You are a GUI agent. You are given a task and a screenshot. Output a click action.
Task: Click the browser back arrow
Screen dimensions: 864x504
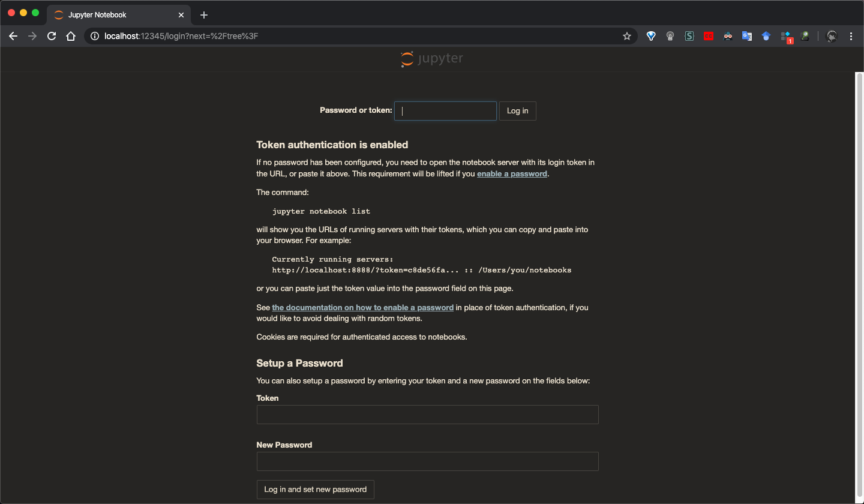[13, 36]
